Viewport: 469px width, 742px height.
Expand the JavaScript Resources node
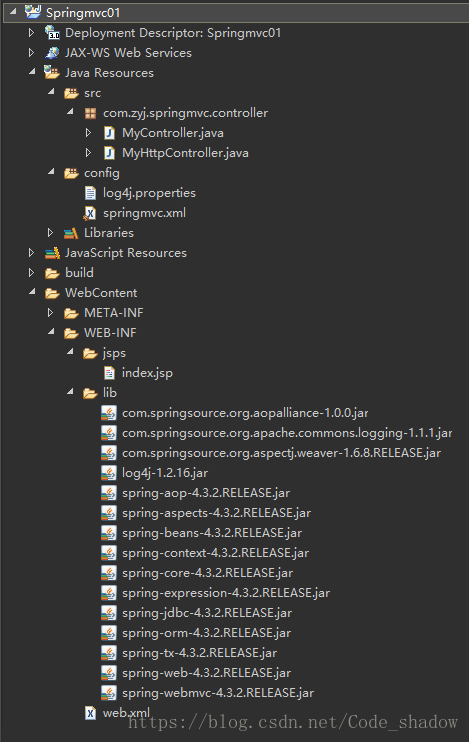(31, 253)
